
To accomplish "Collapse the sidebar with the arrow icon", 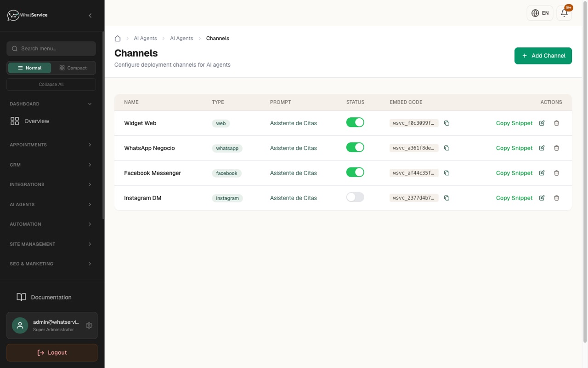I will pyautogui.click(x=90, y=16).
